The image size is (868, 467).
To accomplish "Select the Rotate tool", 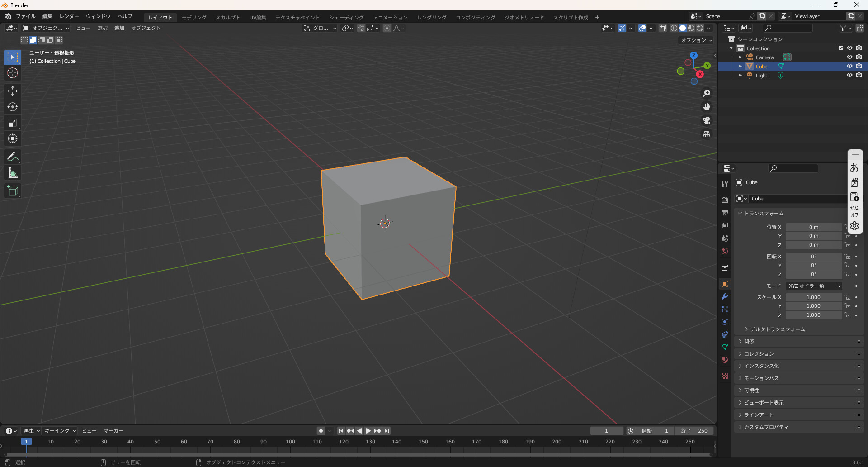I will [x=13, y=107].
